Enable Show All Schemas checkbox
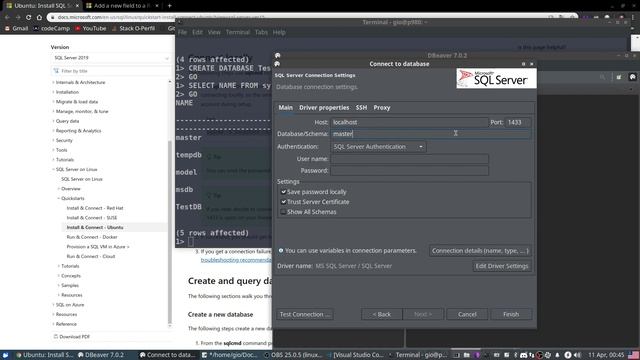The image size is (640, 360). click(x=283, y=212)
